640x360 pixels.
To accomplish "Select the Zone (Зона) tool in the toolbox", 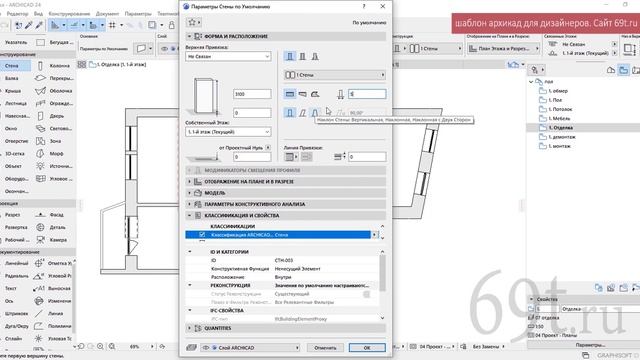I will tap(54, 141).
